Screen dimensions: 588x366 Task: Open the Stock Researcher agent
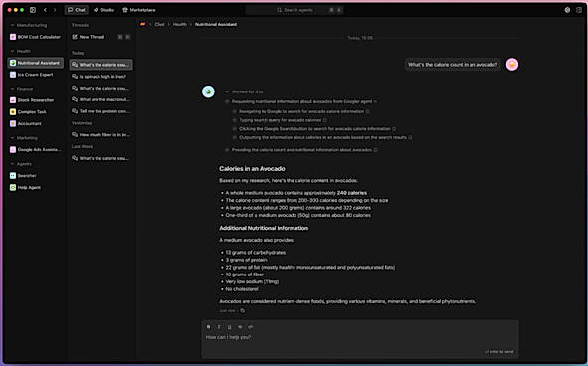36,100
